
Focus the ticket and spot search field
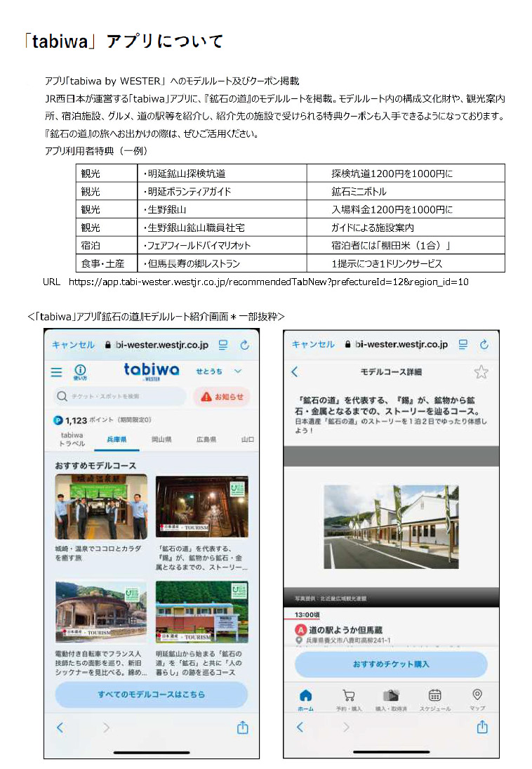[119, 396]
